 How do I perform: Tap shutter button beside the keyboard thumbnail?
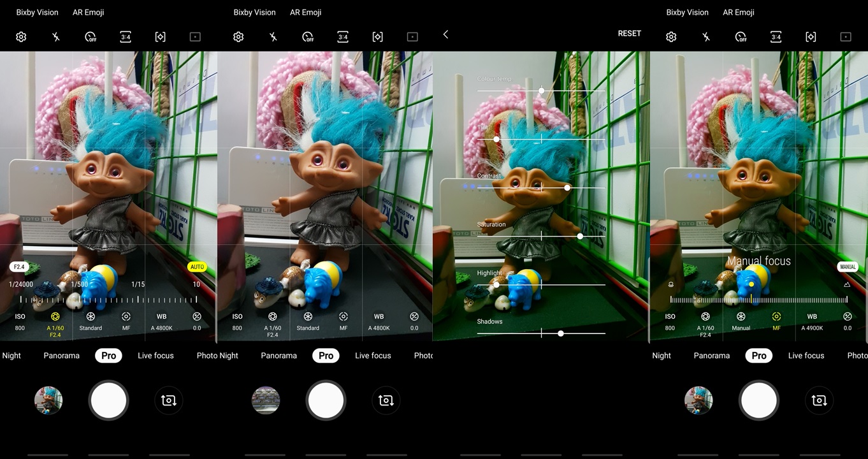pyautogui.click(x=326, y=400)
